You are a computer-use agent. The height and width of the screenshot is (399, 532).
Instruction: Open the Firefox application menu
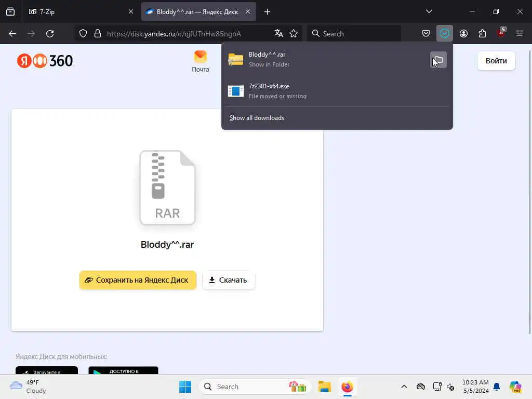(520, 34)
